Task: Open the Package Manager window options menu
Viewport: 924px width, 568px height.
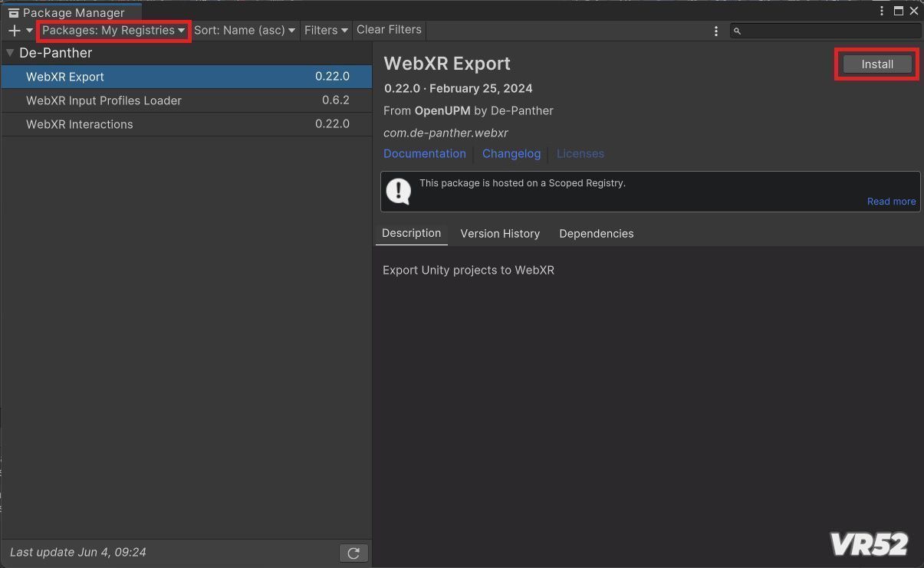Action: pos(882,11)
